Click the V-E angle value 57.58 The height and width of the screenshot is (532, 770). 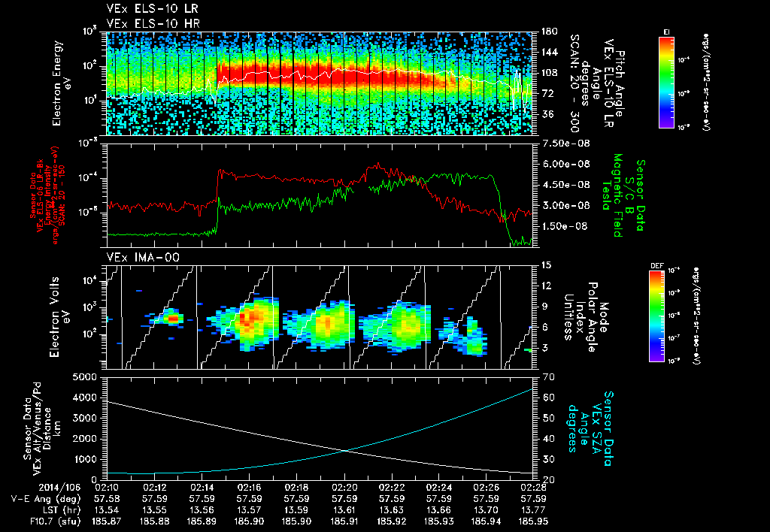[107, 499]
